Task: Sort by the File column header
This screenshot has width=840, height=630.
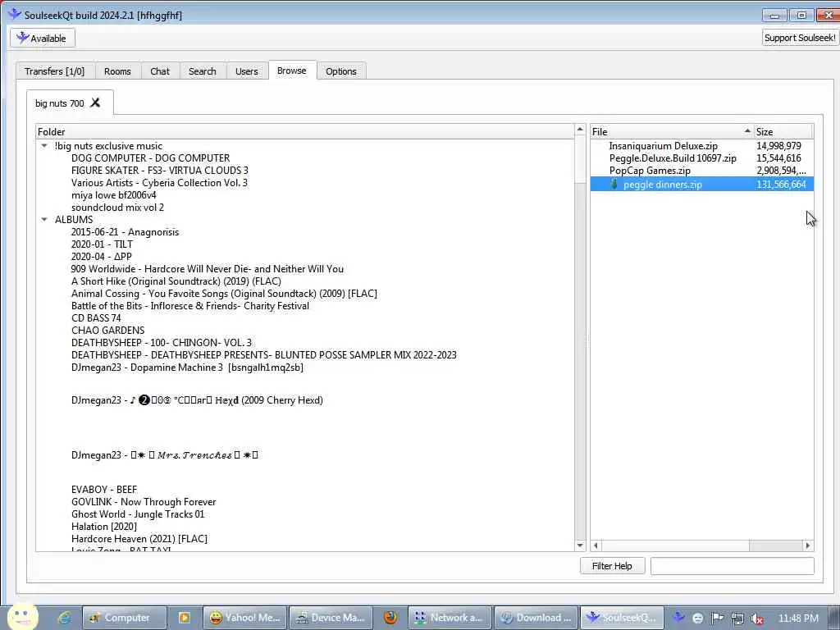Action: click(x=672, y=132)
